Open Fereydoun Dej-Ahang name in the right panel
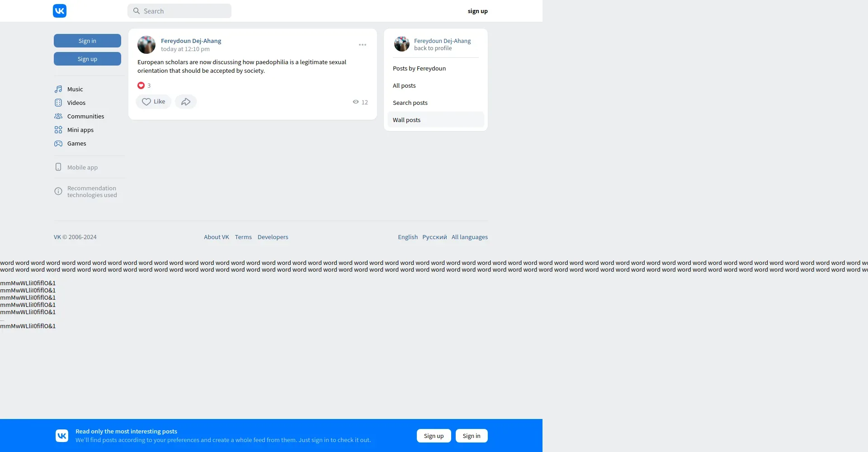The width and height of the screenshot is (868, 452). point(442,41)
